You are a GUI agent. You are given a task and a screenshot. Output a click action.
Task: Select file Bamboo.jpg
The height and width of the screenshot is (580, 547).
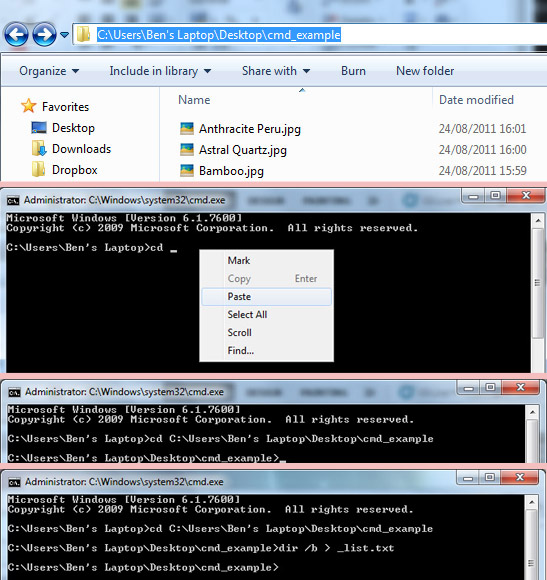[x=231, y=171]
